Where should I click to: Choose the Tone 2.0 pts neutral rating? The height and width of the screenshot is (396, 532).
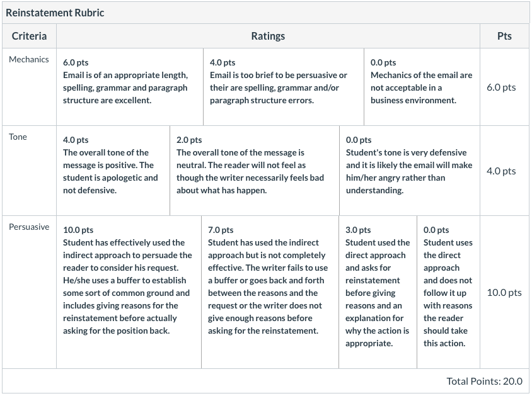pos(255,171)
